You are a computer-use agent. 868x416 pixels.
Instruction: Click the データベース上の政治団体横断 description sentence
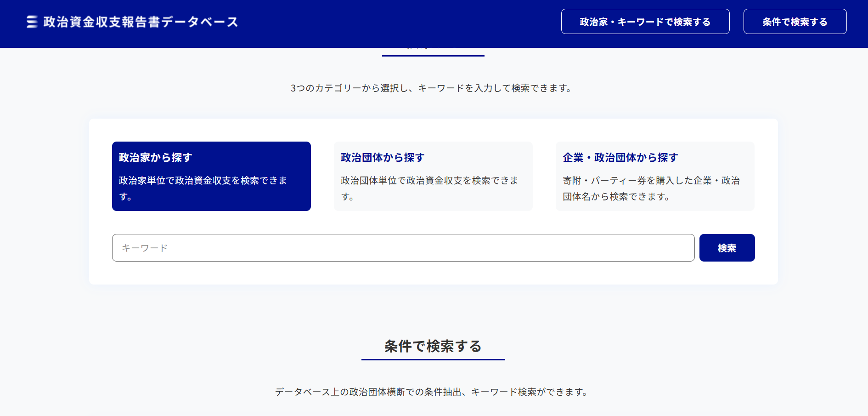pyautogui.click(x=432, y=392)
